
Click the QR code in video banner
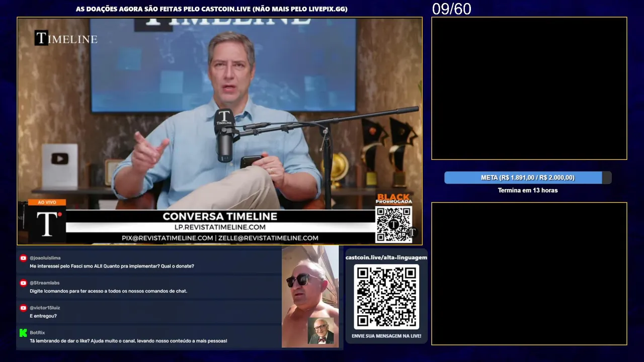point(393,224)
